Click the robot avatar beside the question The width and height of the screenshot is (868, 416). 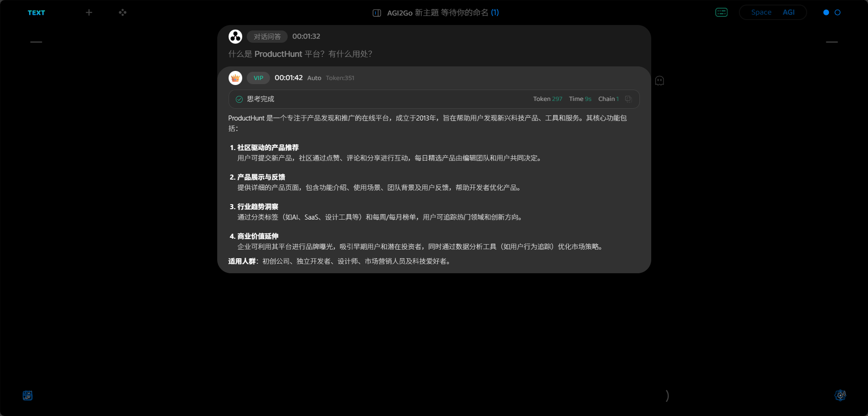tap(236, 36)
